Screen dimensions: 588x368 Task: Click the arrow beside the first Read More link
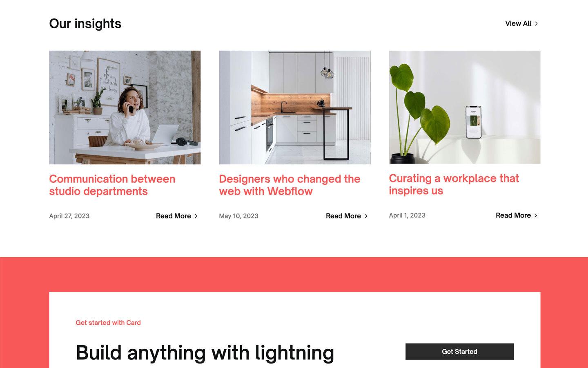(196, 216)
